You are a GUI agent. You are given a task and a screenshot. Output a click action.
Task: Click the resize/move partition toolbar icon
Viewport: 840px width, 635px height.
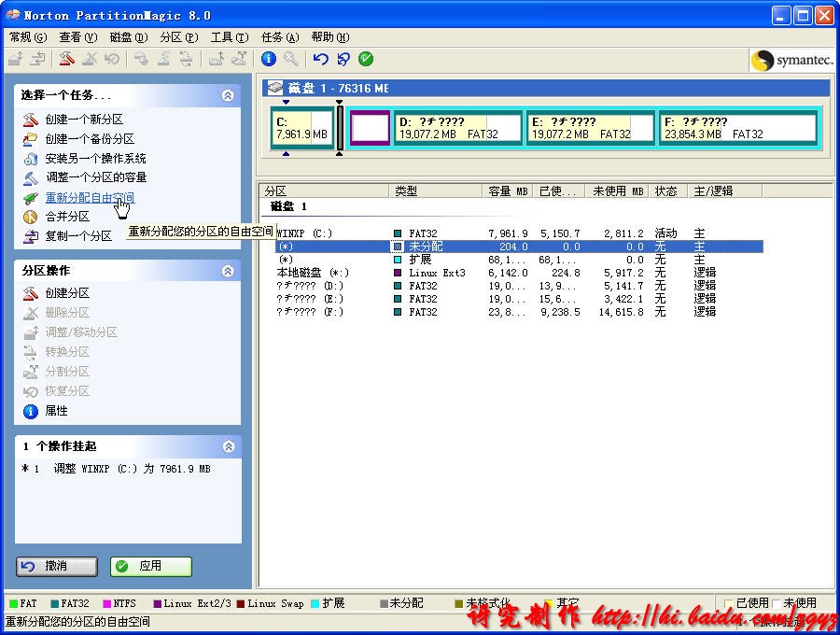[x=16, y=59]
